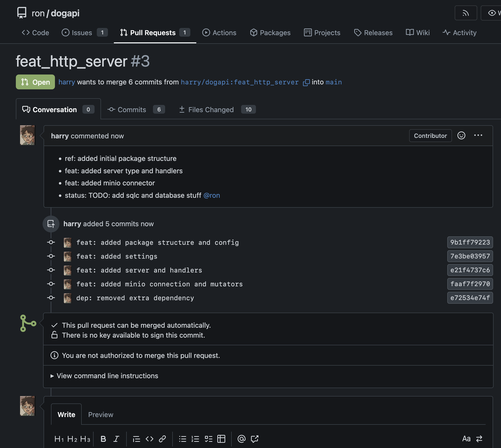501x448 pixels.
Task: Click the Contributor badge on harry's comment
Action: tap(430, 136)
